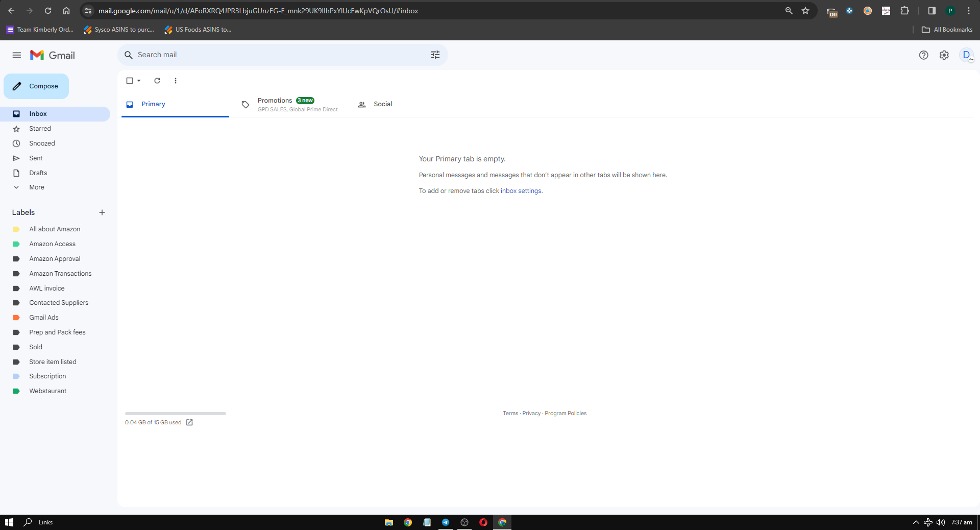Open the All about Amazon label
The height and width of the screenshot is (530, 980).
55,229
